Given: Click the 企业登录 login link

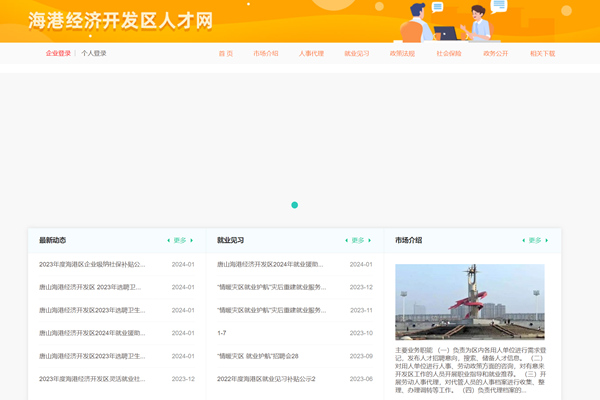Looking at the screenshot, I should coord(58,53).
